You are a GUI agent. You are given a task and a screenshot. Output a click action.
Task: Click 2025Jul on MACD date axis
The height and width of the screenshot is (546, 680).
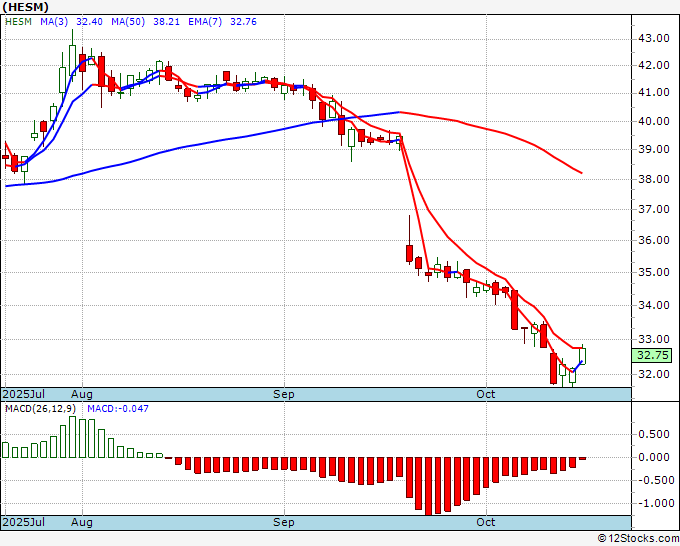(23, 522)
